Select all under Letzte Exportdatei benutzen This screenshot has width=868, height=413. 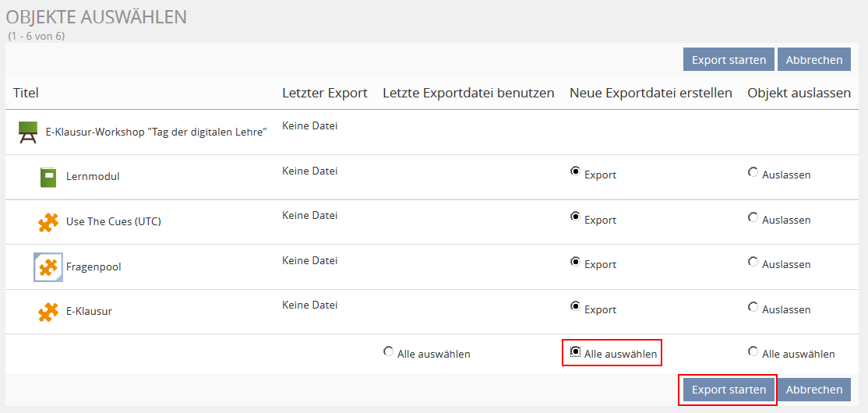click(388, 351)
